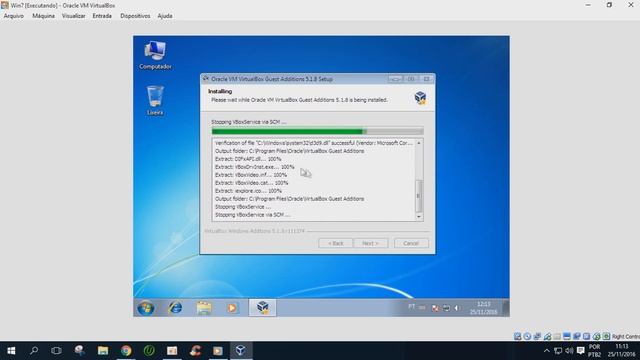This screenshot has width=640, height=360.
Task: Open optical drive indicator in VirtualBox status bar
Action: (x=527, y=336)
